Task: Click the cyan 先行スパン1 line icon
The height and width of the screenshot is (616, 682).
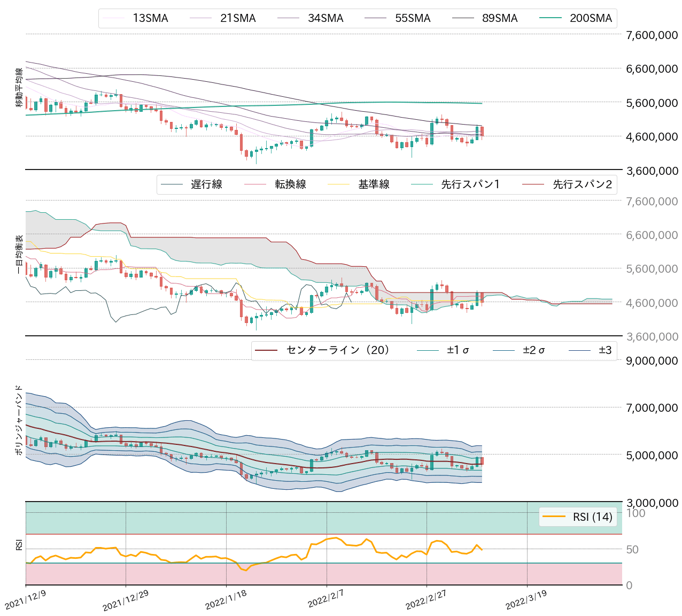Action: [422, 184]
